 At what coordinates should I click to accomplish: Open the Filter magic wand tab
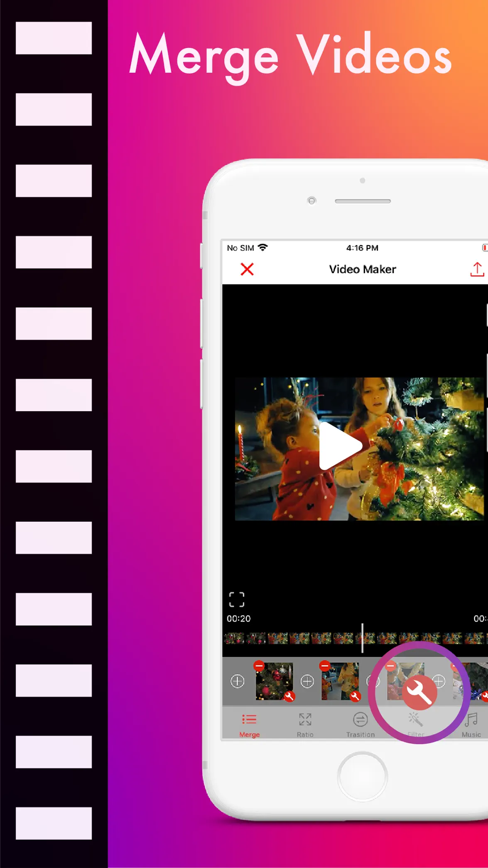pos(416,725)
